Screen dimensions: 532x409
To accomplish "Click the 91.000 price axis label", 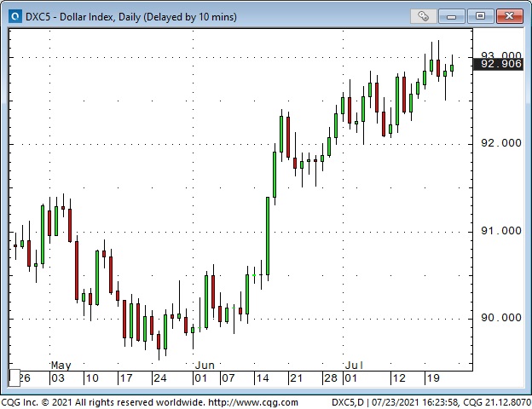I will [501, 231].
